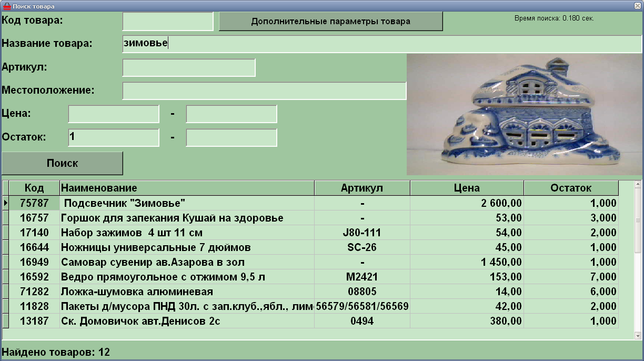Sort by the Код column header

pyautogui.click(x=34, y=188)
